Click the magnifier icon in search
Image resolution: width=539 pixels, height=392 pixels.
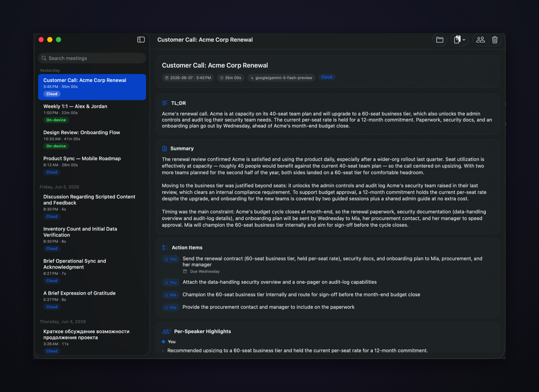[44, 58]
